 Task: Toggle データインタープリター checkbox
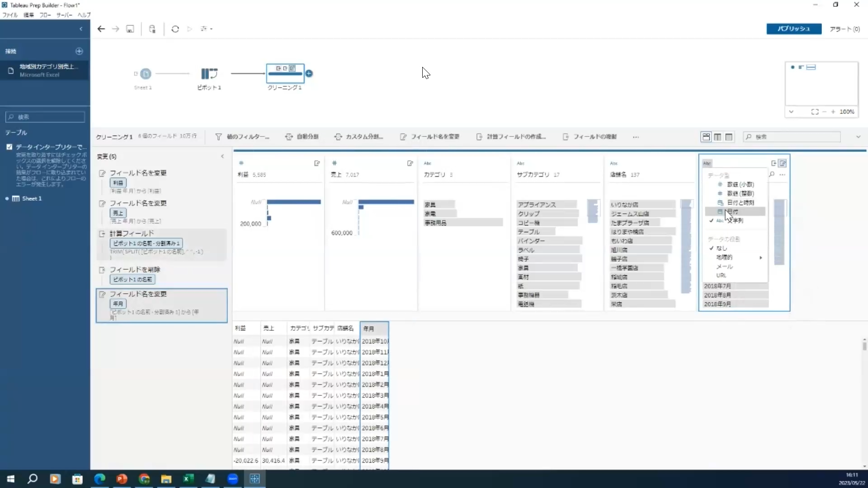pos(9,147)
